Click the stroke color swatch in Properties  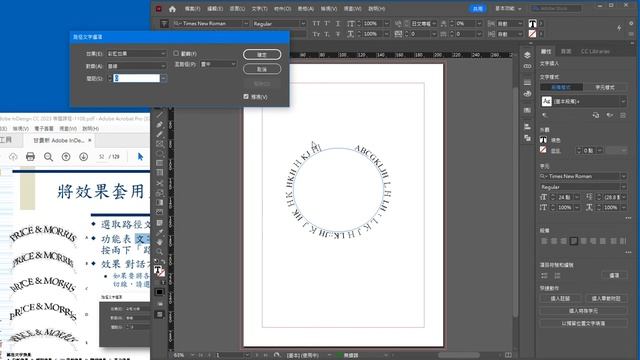[x=543, y=150]
